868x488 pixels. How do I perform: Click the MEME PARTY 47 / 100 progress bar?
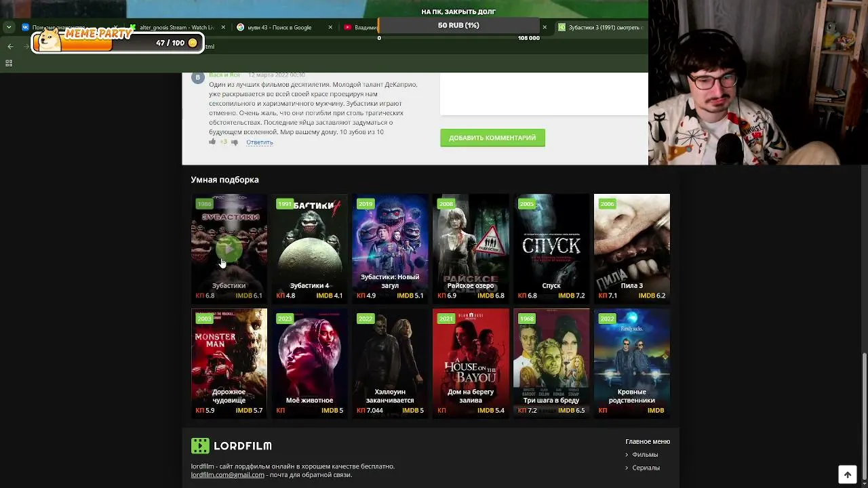pyautogui.click(x=117, y=43)
